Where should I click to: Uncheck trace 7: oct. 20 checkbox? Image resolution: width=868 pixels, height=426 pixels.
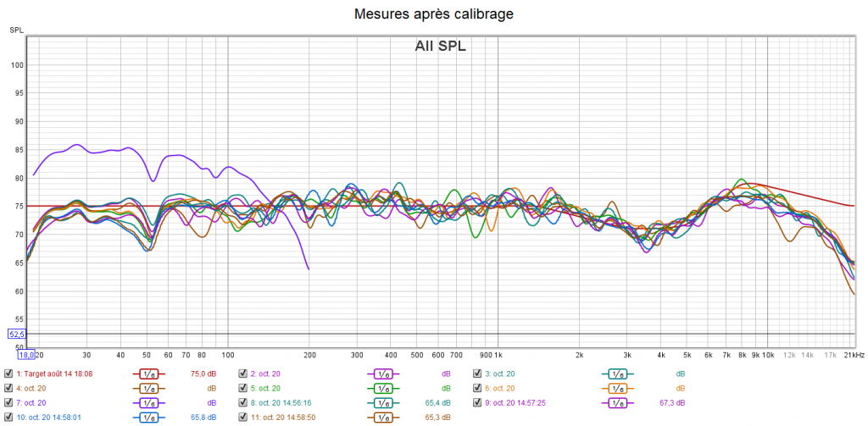pyautogui.click(x=8, y=402)
